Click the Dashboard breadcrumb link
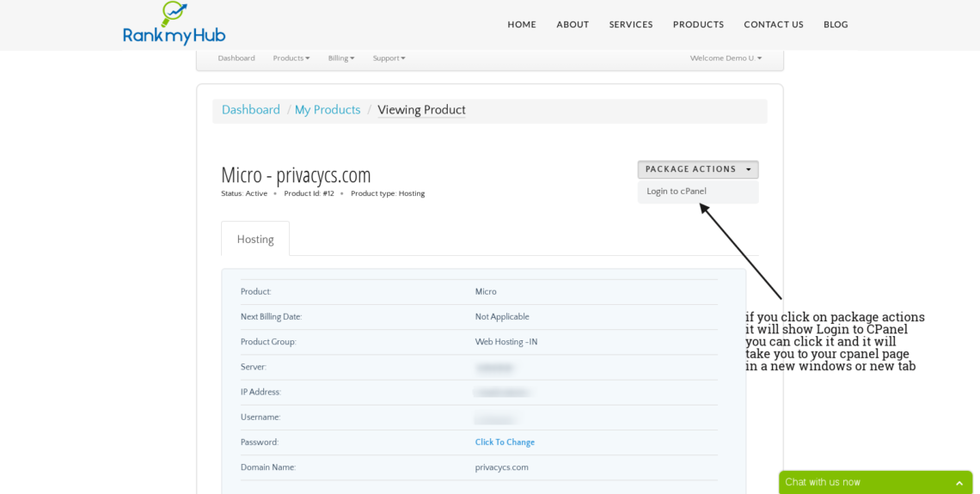This screenshot has height=494, width=980. 251,110
